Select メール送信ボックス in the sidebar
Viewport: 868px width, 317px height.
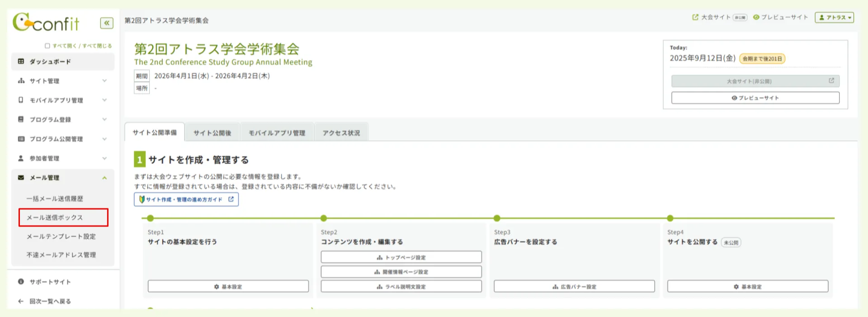click(63, 218)
